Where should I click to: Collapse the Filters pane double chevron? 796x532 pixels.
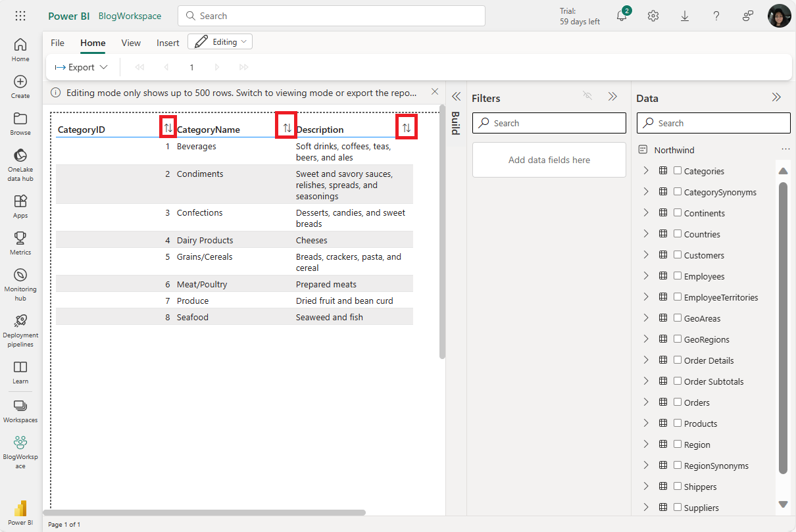click(612, 97)
